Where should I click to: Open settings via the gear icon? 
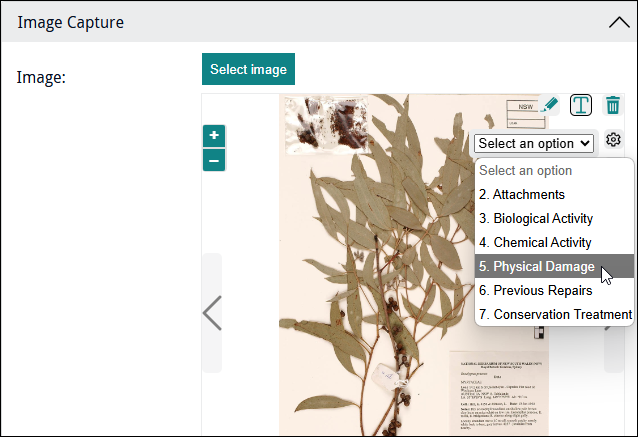[x=613, y=141]
